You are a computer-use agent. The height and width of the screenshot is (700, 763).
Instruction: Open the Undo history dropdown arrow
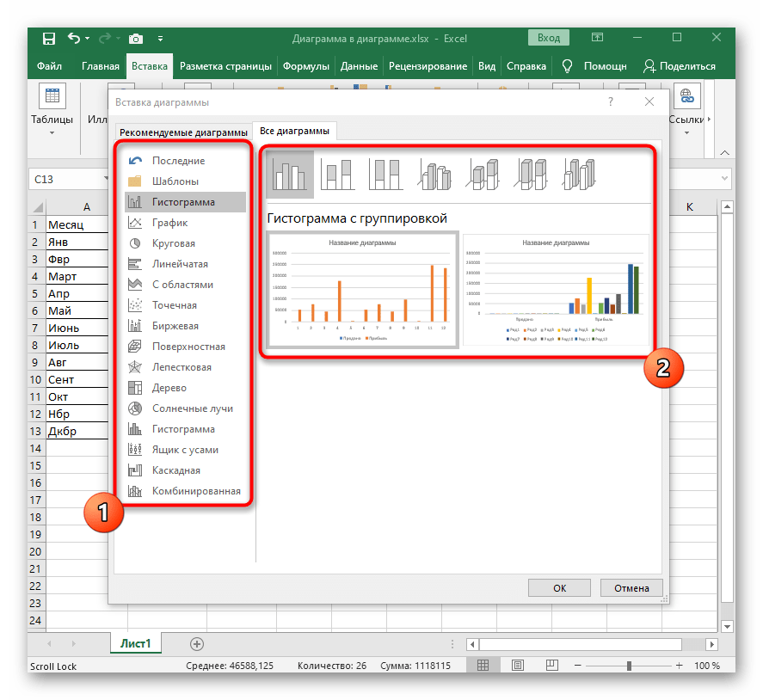(90, 39)
